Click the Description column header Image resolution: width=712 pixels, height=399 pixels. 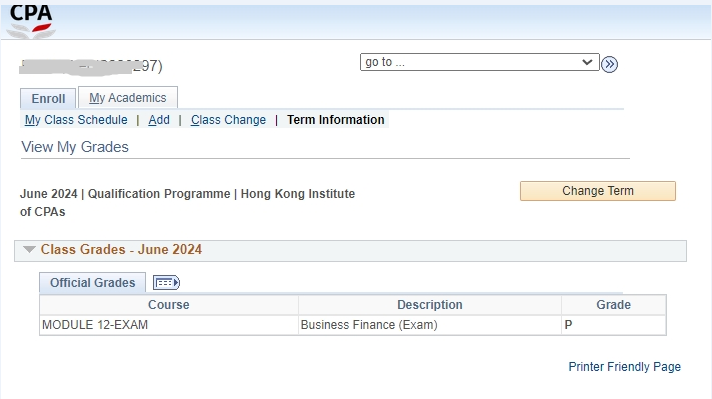coord(430,305)
